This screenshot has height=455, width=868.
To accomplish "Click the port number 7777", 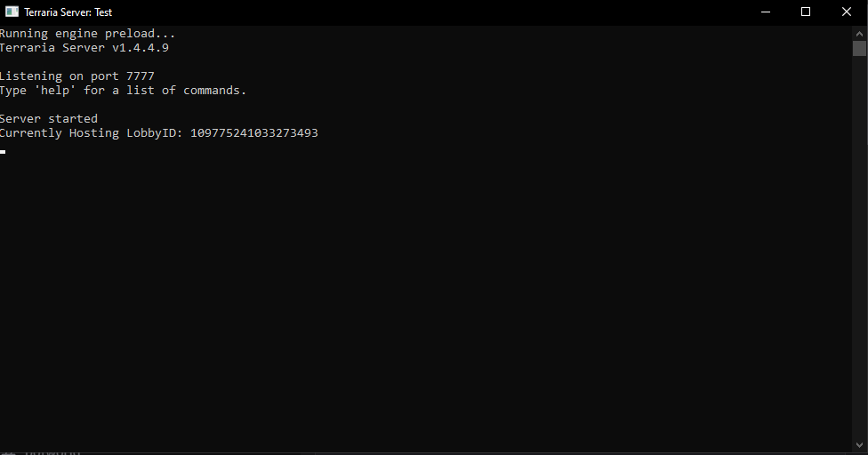I will 141,76.
